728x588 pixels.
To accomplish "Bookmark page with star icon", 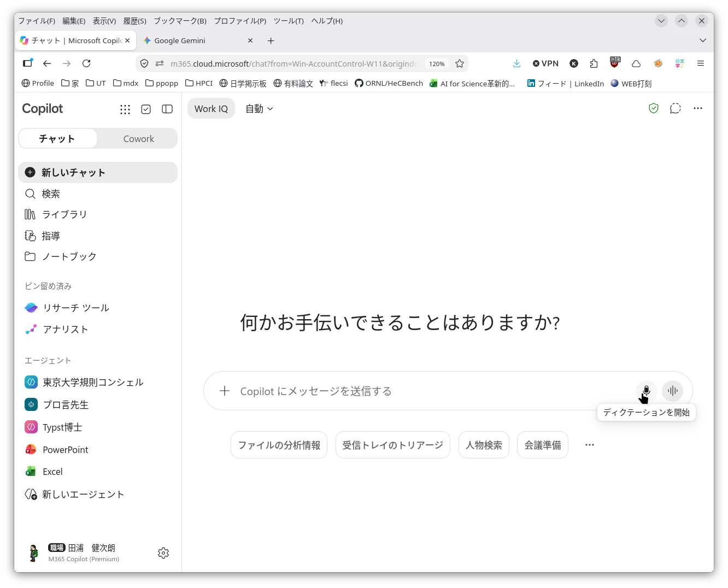I will pos(460,63).
